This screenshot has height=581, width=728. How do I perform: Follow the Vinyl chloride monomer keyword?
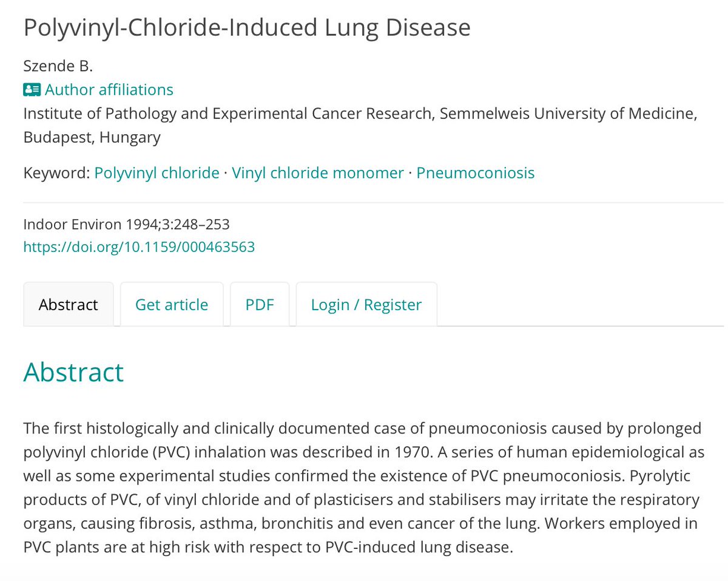317,173
